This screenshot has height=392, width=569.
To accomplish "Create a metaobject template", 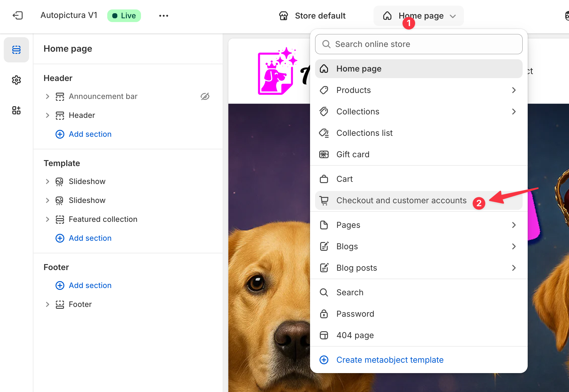I will point(390,360).
